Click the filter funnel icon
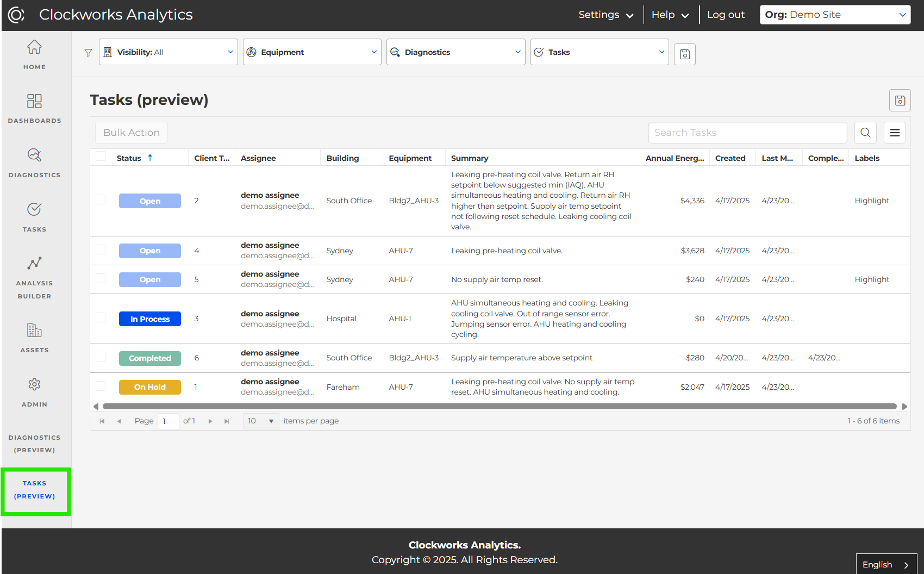 88,53
